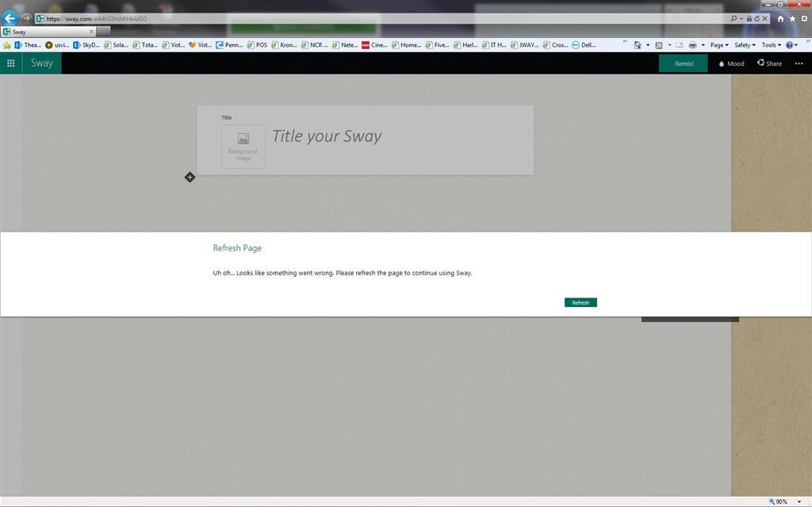
Task: Open the 'Harl...' favorites bar link
Action: click(x=465, y=45)
